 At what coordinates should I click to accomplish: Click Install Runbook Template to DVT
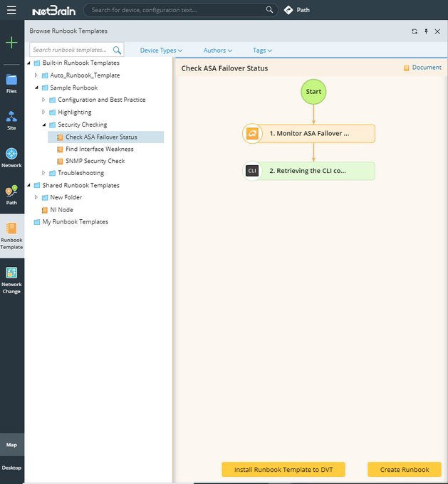283,470
